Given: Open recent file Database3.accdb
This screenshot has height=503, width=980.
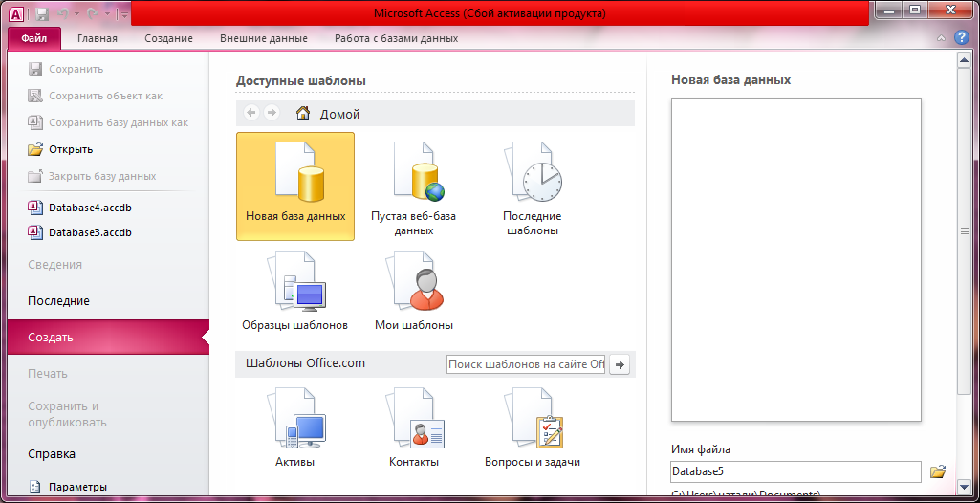Looking at the screenshot, I should pyautogui.click(x=80, y=232).
